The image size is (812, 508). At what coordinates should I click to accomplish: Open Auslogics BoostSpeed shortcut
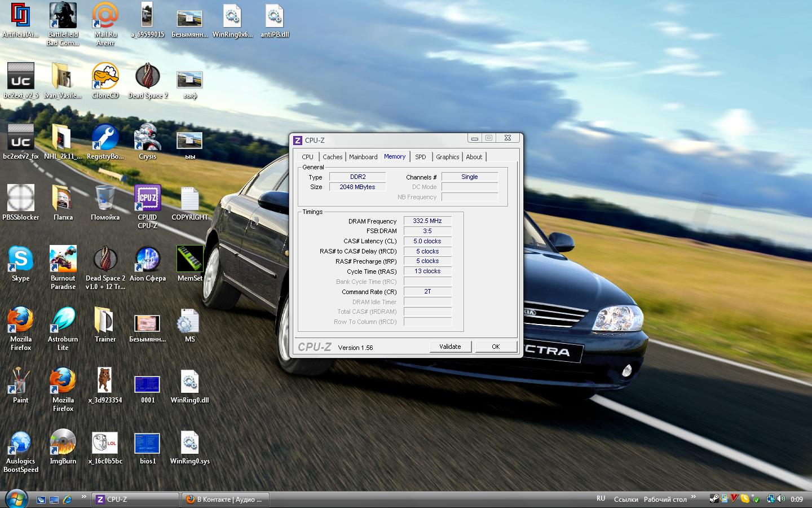tap(20, 443)
